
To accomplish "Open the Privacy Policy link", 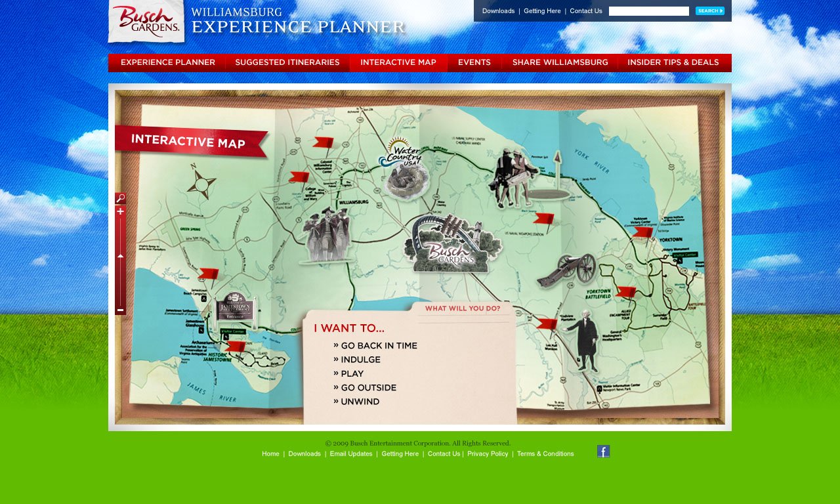I will [488, 454].
